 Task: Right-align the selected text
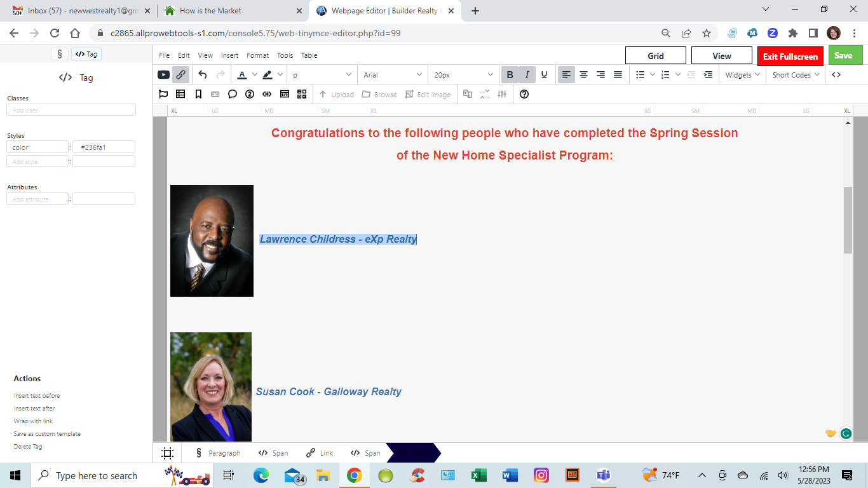600,75
